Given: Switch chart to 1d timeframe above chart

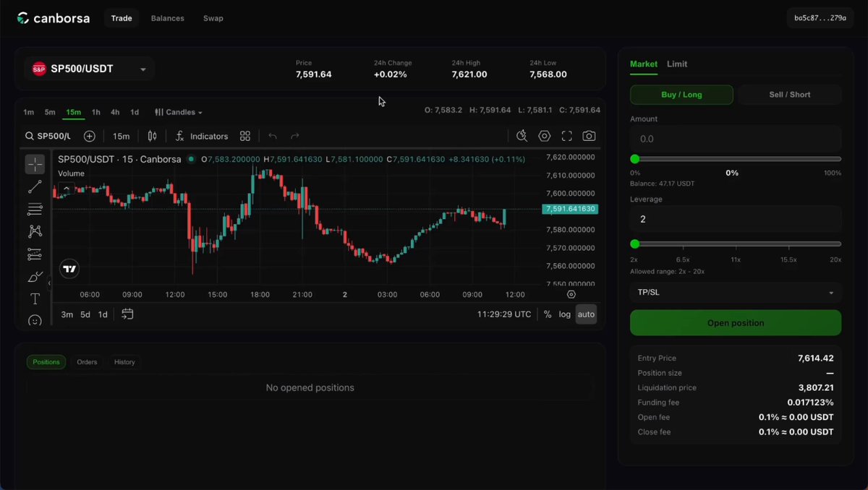Looking at the screenshot, I should 135,112.
